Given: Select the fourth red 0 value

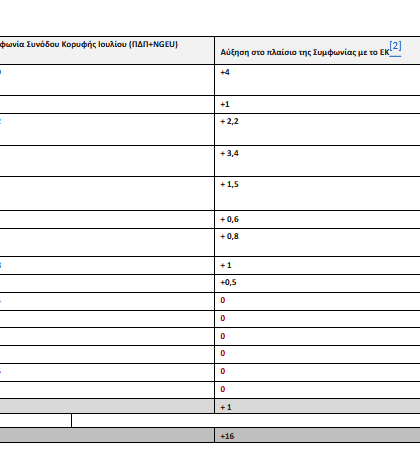Looking at the screenshot, I should tap(223, 353).
